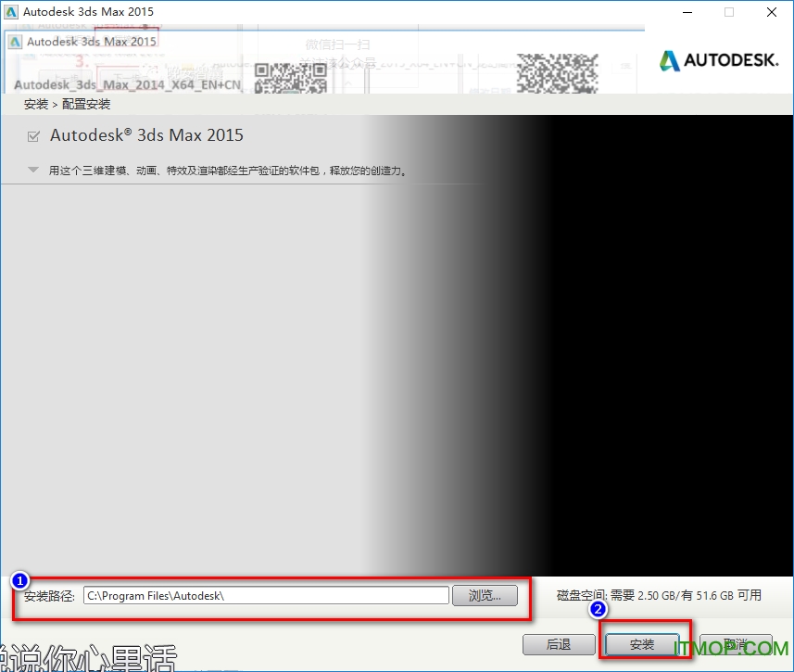This screenshot has width=794, height=672.
Task: Click the install path input field
Action: coord(266,595)
